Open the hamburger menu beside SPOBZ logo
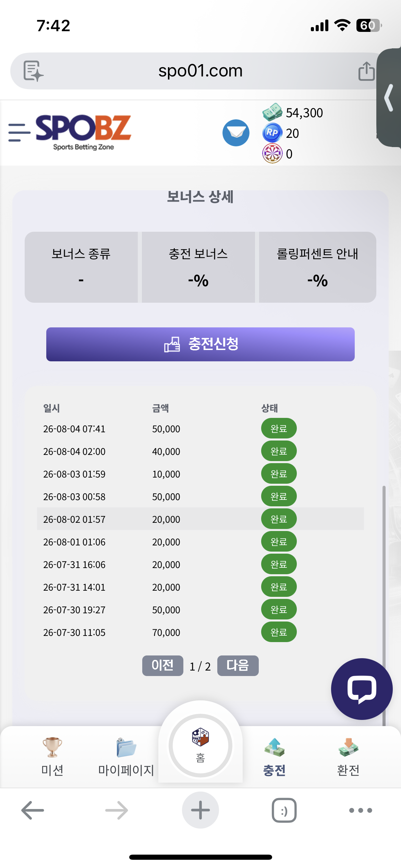 point(19,133)
